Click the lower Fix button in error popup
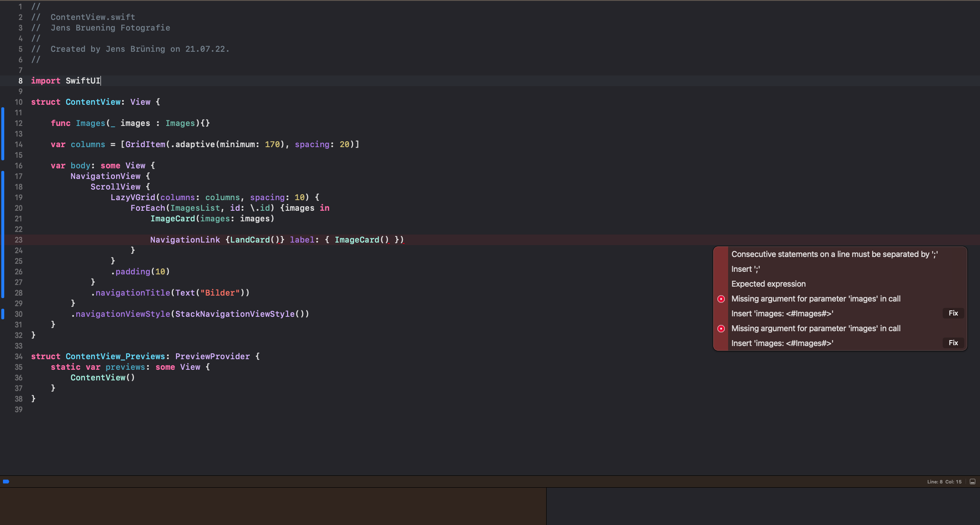The image size is (980, 525). coord(953,343)
